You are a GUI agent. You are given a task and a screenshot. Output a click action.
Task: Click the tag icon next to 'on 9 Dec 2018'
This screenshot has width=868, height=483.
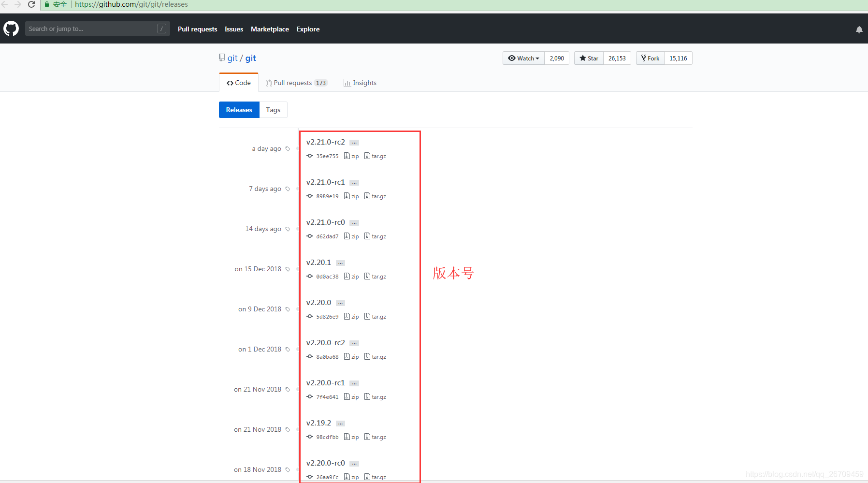tap(288, 309)
